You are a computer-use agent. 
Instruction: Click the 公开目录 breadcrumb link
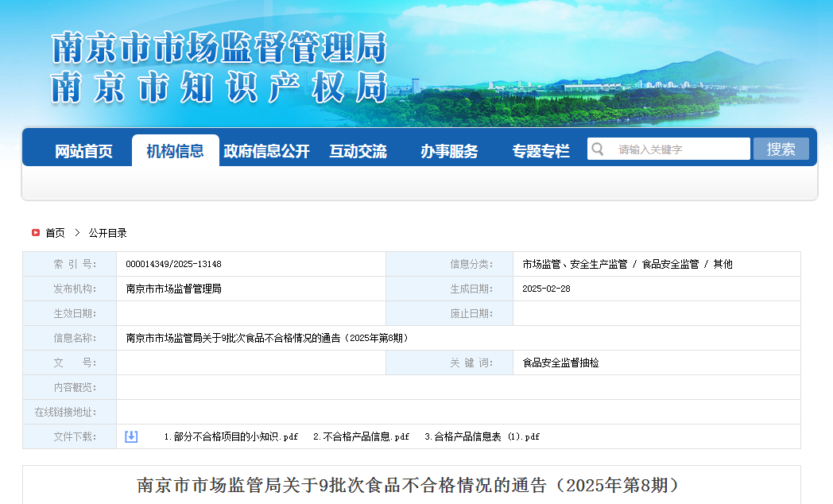click(x=108, y=233)
